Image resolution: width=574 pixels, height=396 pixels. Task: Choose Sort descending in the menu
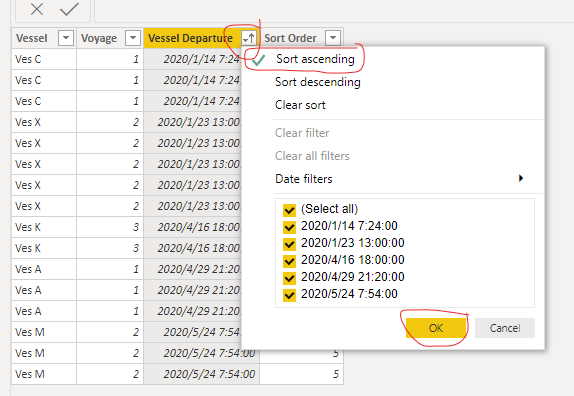click(317, 82)
